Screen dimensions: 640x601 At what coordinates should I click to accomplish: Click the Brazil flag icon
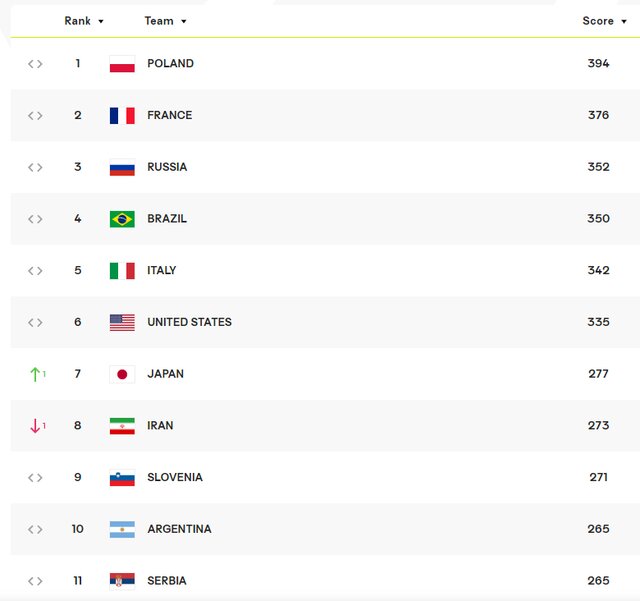(x=122, y=219)
